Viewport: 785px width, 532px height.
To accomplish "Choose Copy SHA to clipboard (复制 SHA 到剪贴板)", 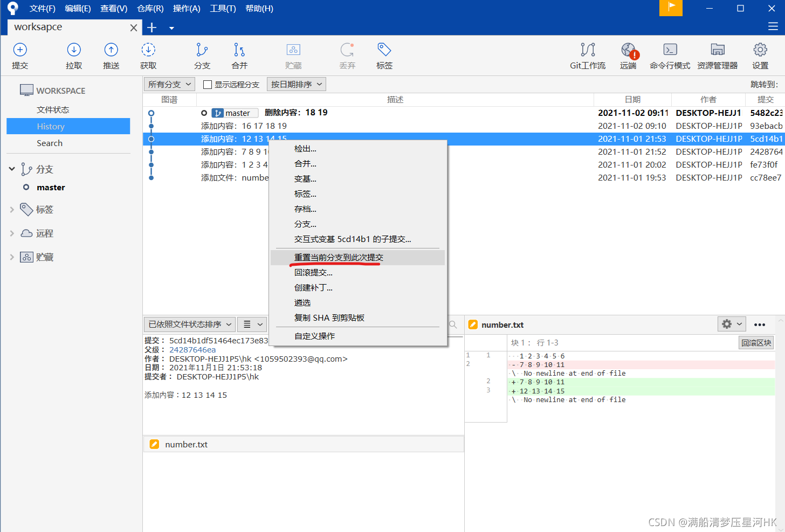I will [358, 317].
